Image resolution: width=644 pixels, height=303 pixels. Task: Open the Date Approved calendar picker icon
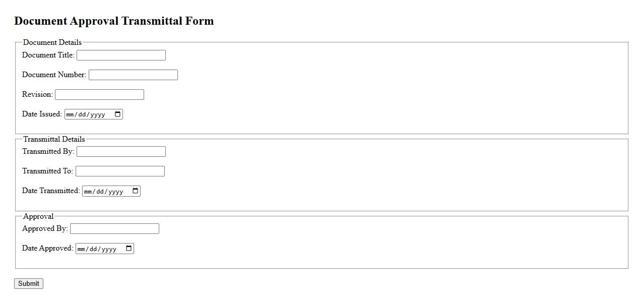[129, 249]
